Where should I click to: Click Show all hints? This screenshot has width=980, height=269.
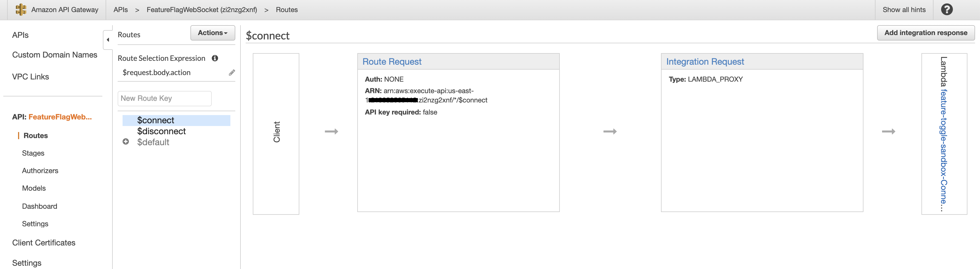tap(904, 10)
